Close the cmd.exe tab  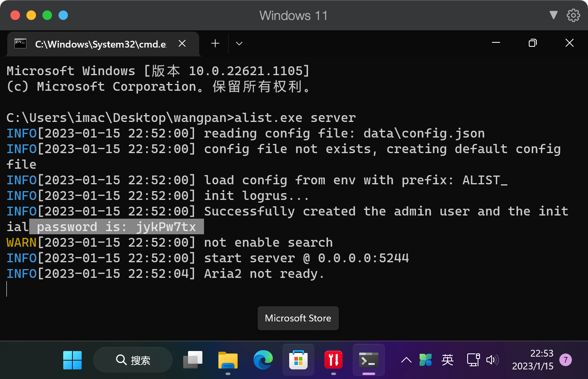[182, 44]
